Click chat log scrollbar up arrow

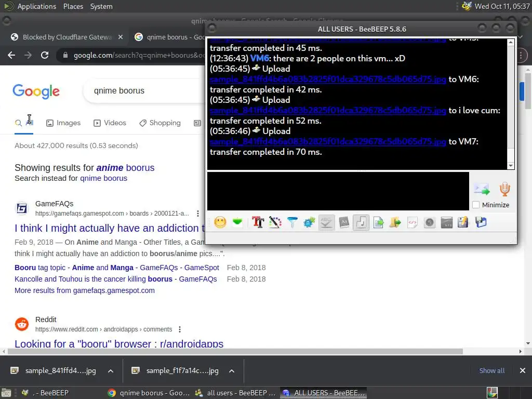coord(511,43)
